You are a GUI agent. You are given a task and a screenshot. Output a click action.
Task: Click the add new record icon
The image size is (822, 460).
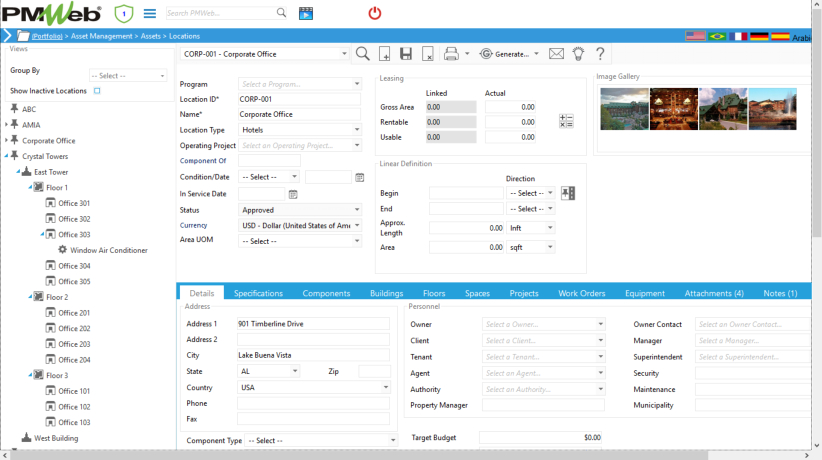[384, 54]
